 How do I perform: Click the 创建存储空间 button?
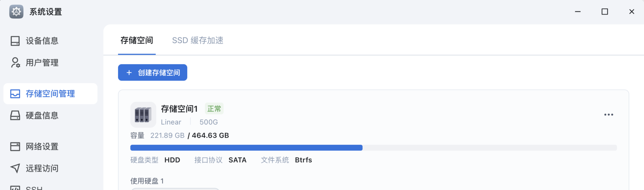pos(153,73)
